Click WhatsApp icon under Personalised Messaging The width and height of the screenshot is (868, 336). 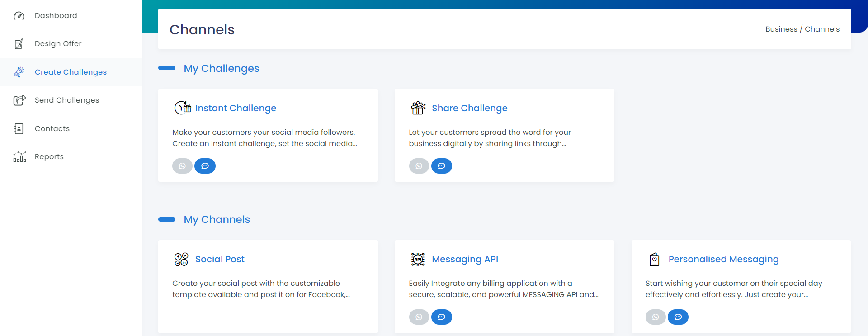pyautogui.click(x=656, y=317)
